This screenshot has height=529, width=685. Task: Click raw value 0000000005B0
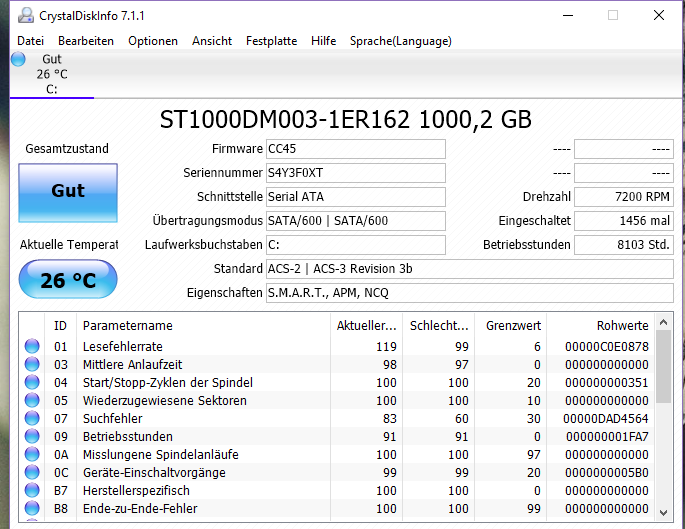coord(607,473)
